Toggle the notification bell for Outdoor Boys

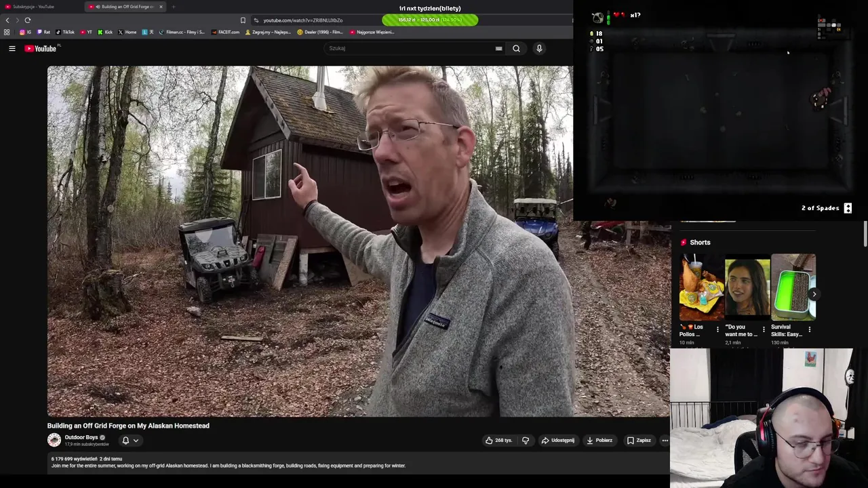click(x=125, y=441)
